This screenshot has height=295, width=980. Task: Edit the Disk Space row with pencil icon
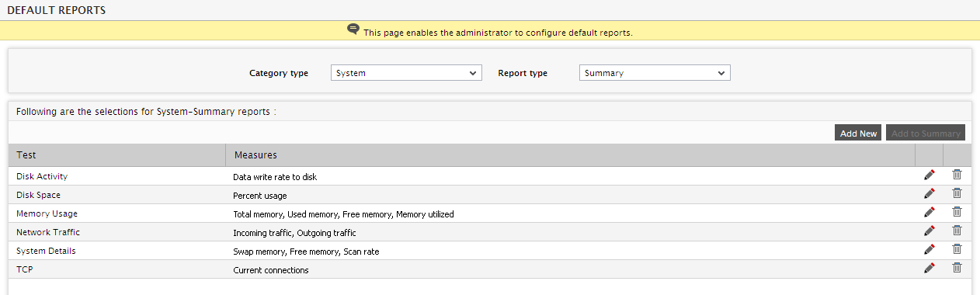pyautogui.click(x=930, y=194)
